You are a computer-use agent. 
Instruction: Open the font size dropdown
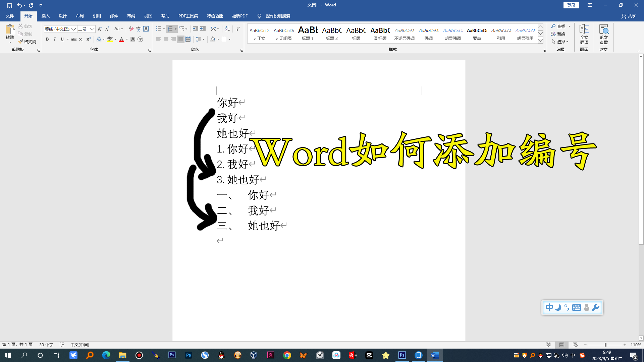[92, 29]
